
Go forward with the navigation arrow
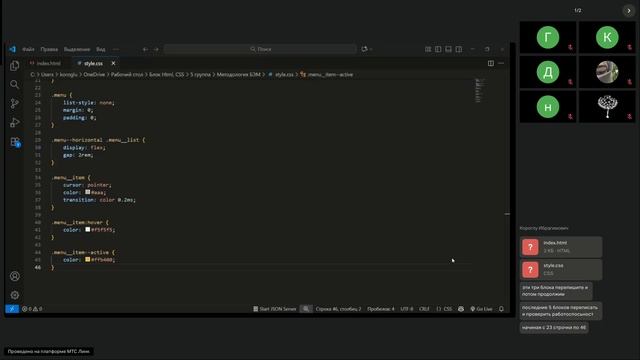(x=156, y=49)
